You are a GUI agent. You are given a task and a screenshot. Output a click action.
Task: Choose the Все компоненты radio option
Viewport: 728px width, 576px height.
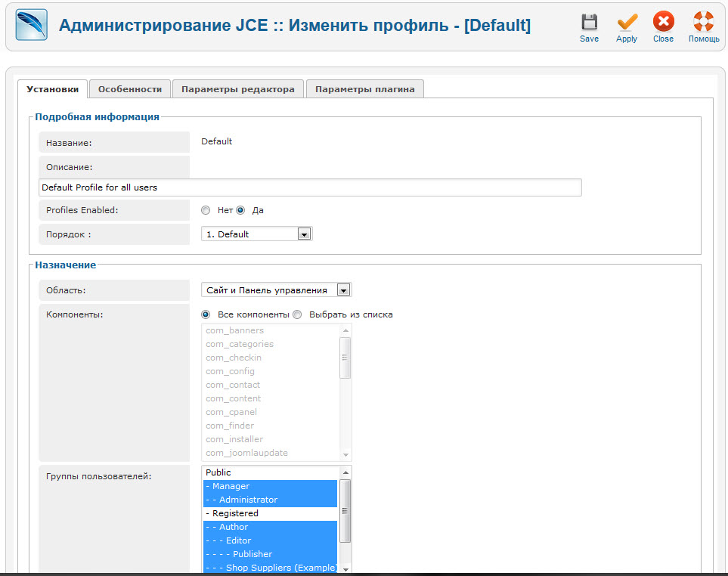[x=206, y=314]
